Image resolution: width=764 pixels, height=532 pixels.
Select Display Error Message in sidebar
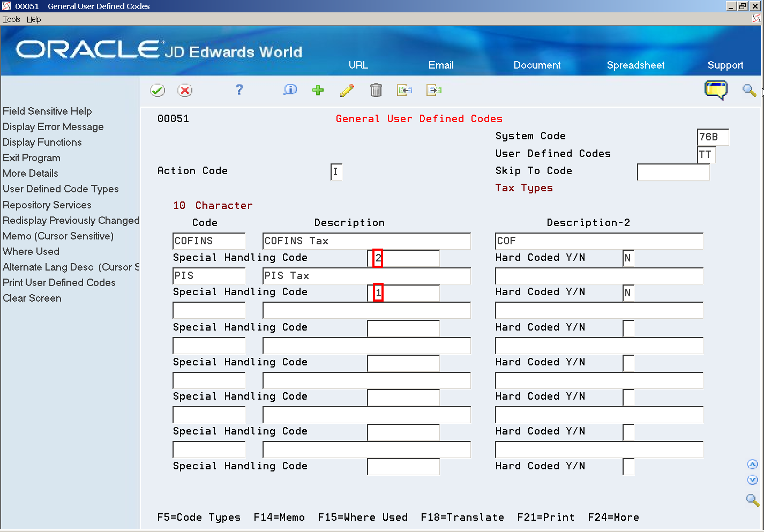pos(53,126)
